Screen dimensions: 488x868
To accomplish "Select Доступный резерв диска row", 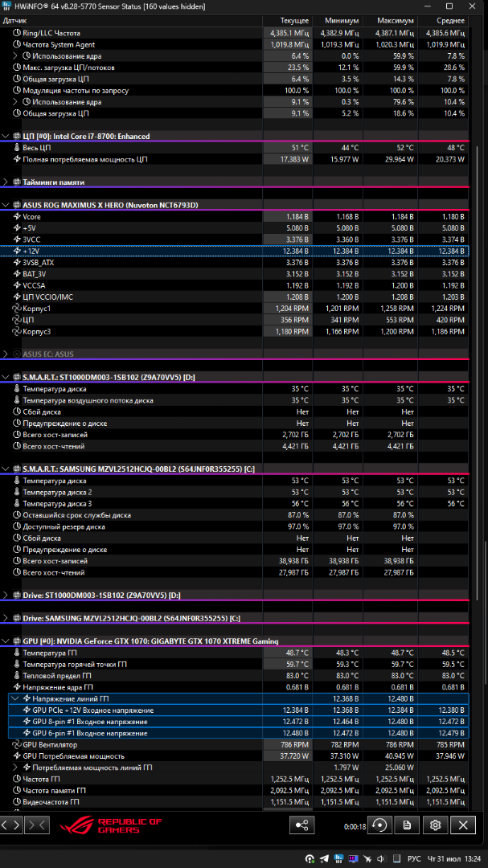I will click(x=234, y=526).
